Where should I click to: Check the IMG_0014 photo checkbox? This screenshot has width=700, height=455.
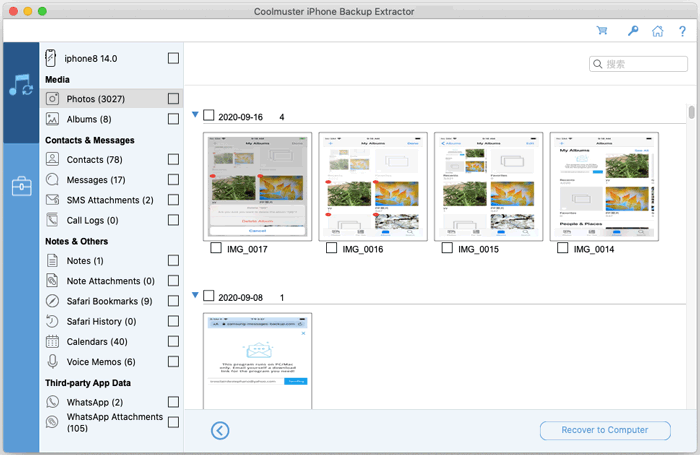click(x=562, y=248)
